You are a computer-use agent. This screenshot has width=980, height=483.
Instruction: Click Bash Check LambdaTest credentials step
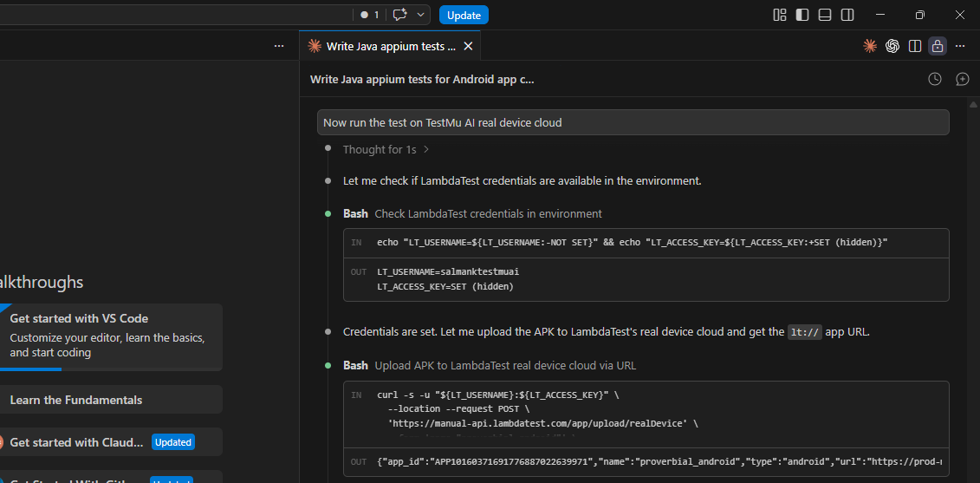tap(472, 214)
